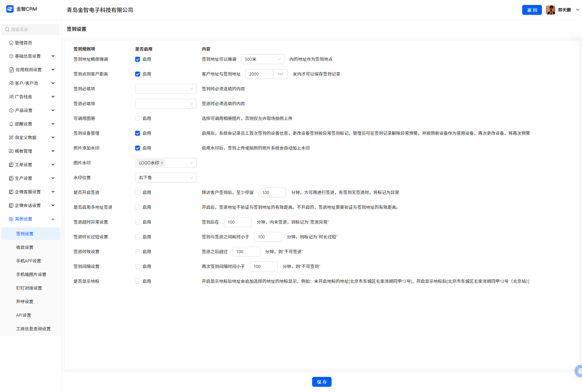Open the 水印位置 右下角 dropdown
Image resolution: width=582 pixels, height=392 pixels.
pyautogui.click(x=166, y=178)
